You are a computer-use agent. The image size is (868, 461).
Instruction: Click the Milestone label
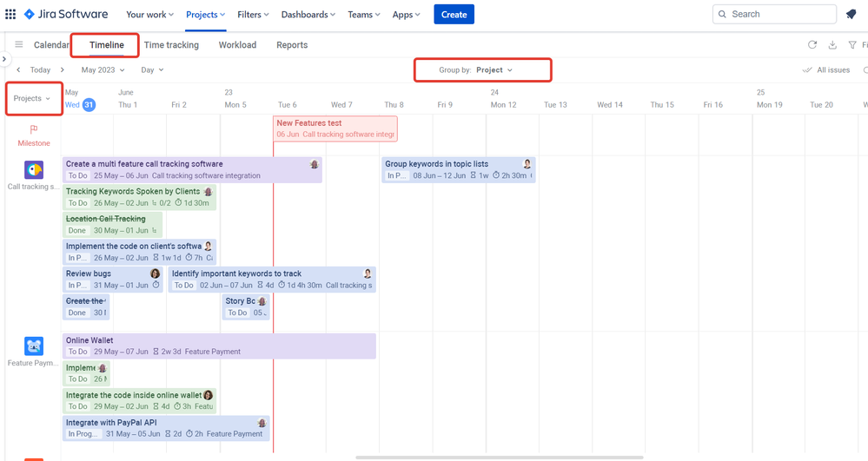pyautogui.click(x=34, y=143)
